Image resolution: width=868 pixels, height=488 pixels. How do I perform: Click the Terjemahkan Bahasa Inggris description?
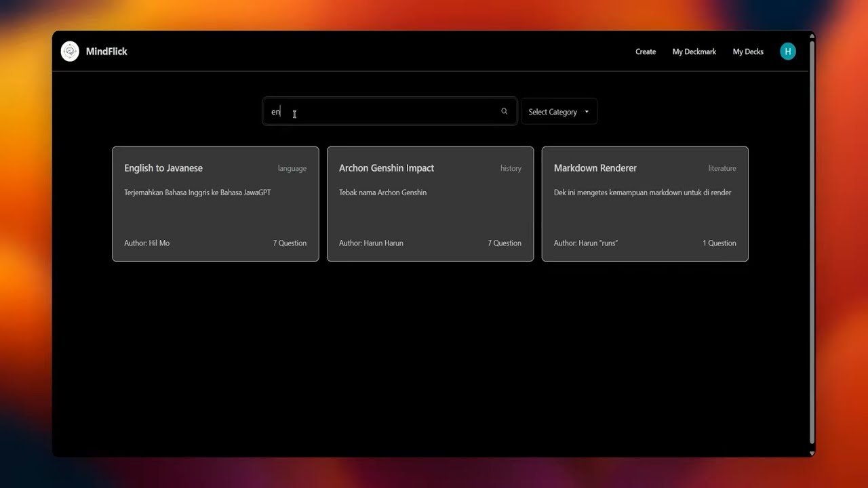[197, 192]
